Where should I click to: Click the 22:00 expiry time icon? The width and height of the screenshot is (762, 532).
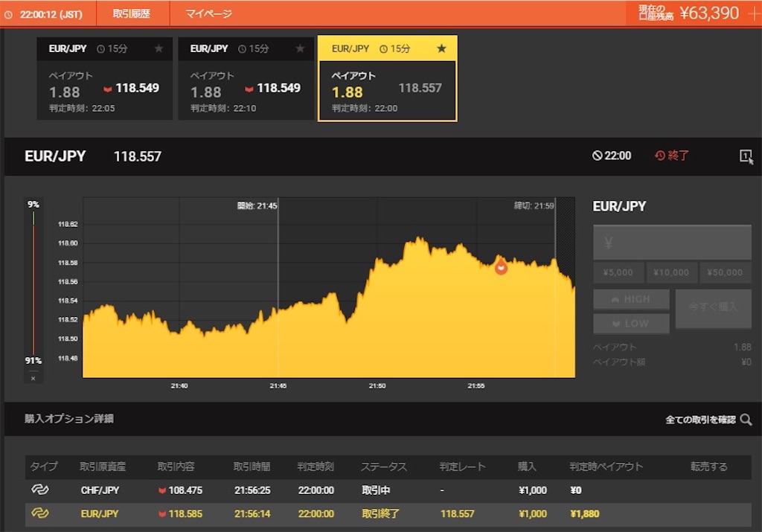pyautogui.click(x=598, y=156)
